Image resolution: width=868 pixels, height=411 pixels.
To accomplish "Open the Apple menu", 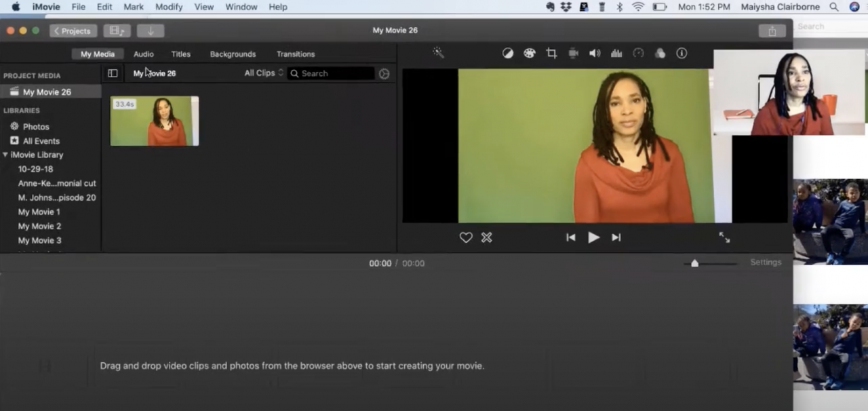I will tap(16, 7).
